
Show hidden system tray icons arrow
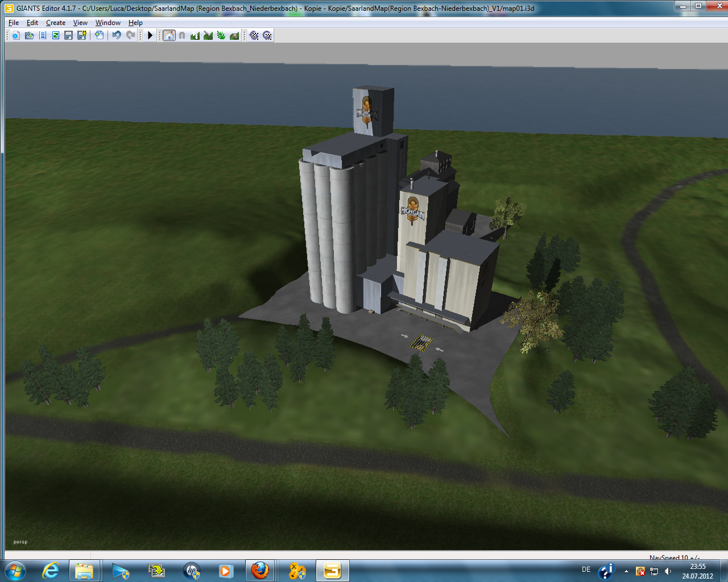pos(626,571)
